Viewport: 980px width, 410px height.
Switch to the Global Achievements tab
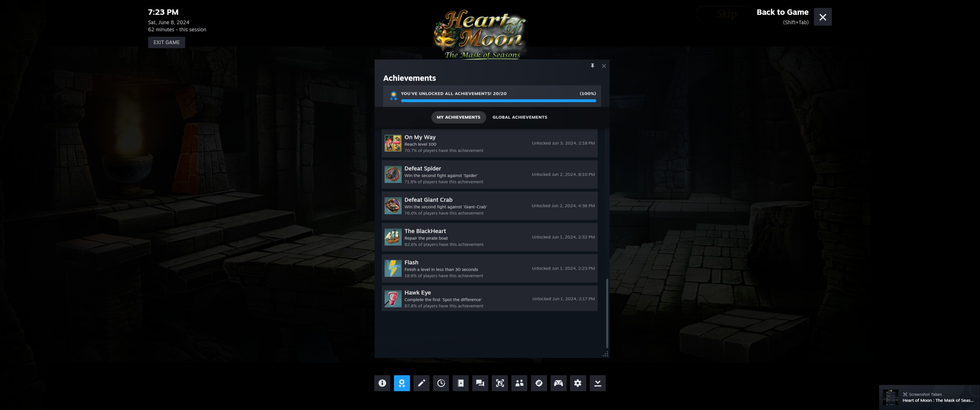pyautogui.click(x=520, y=117)
